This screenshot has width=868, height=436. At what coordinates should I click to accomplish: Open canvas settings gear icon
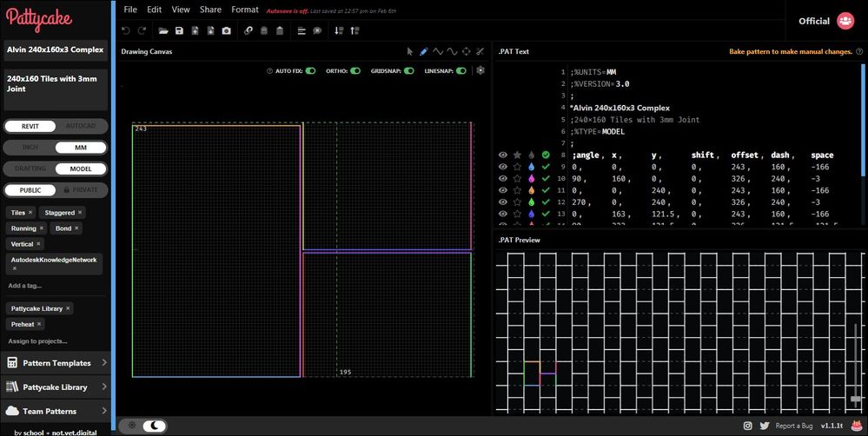pos(480,70)
